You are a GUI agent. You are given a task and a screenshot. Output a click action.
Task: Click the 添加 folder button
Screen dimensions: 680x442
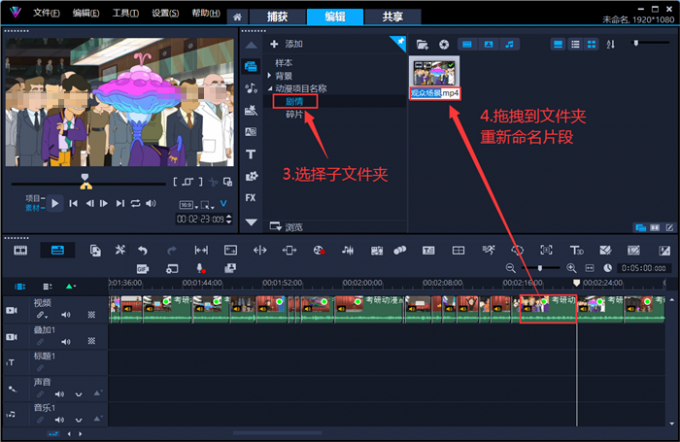tap(286, 44)
